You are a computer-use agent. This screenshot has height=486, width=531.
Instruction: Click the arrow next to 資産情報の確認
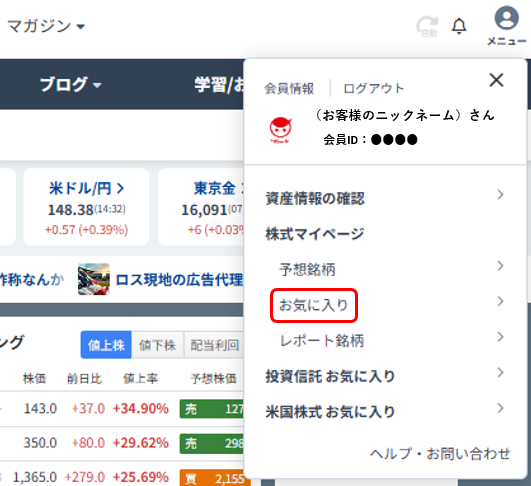click(501, 195)
